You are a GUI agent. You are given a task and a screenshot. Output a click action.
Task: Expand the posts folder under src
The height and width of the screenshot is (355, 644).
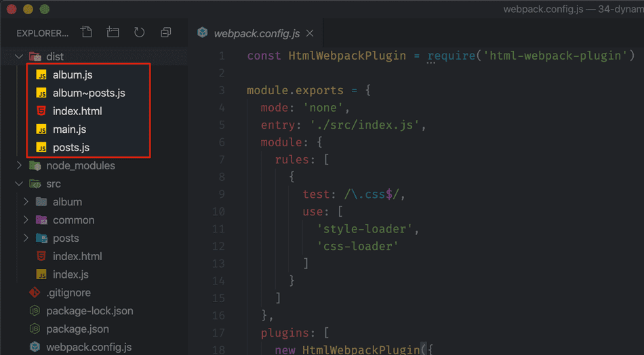tap(66, 238)
